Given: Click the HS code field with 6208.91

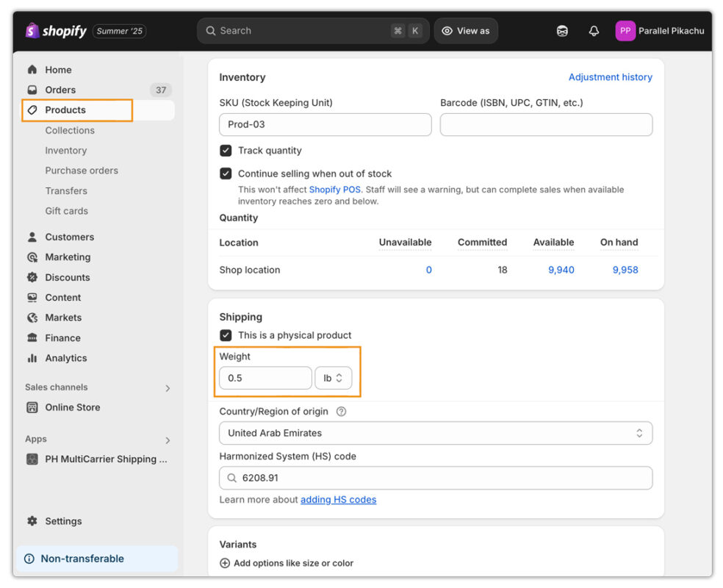Looking at the screenshot, I should pyautogui.click(x=436, y=478).
